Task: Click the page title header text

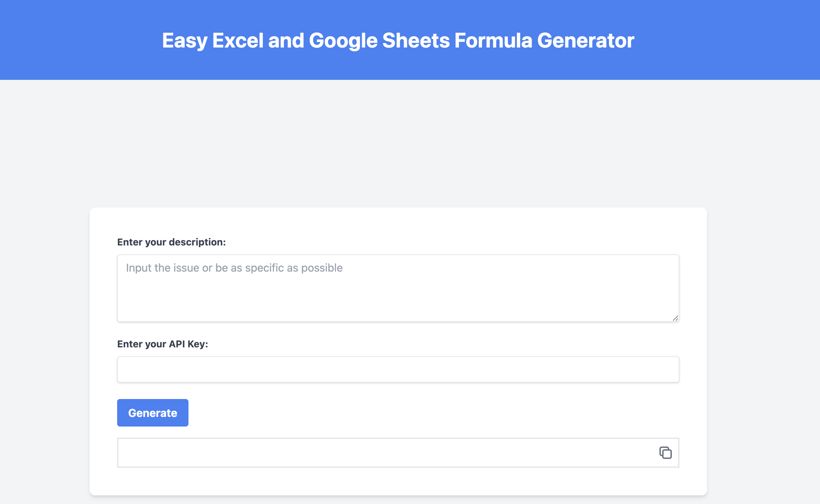Action: point(398,40)
